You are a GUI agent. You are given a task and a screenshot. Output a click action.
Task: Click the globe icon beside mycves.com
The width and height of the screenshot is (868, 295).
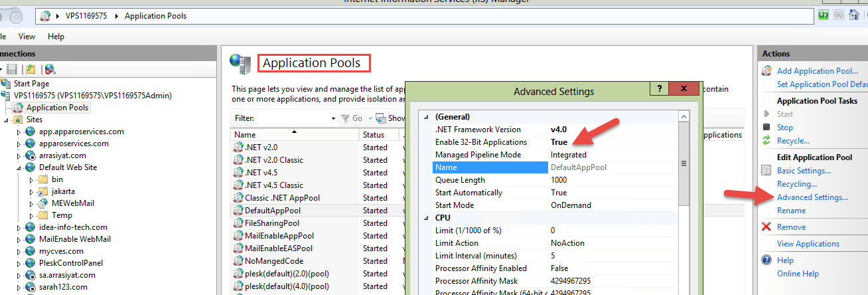click(x=31, y=251)
